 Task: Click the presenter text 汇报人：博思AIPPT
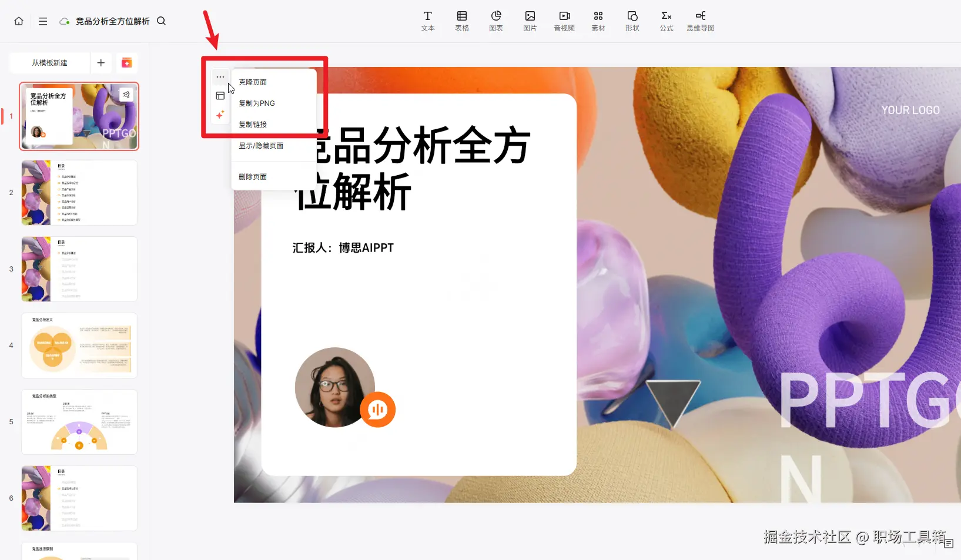[343, 248]
